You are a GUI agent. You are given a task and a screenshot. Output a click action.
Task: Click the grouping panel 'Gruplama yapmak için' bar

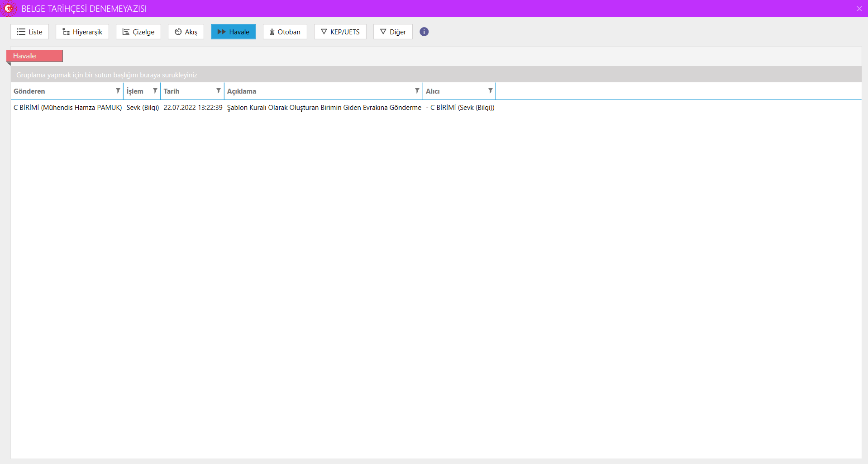coord(436,75)
